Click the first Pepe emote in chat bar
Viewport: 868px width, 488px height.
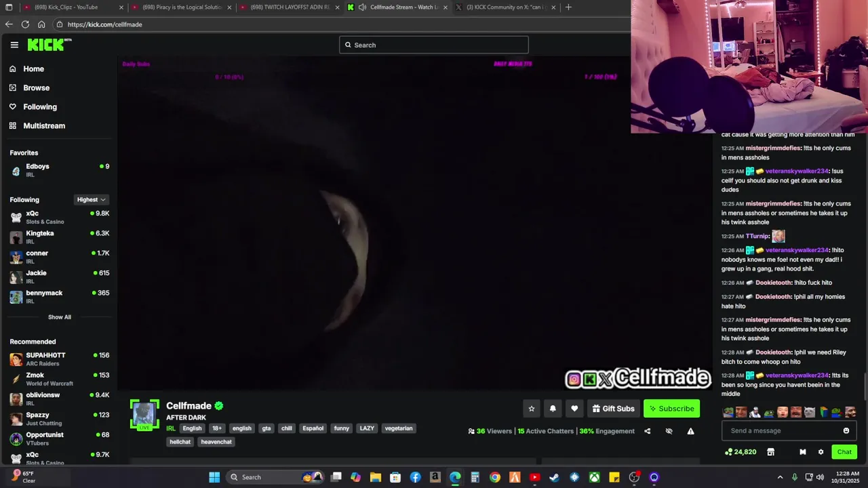(728, 412)
